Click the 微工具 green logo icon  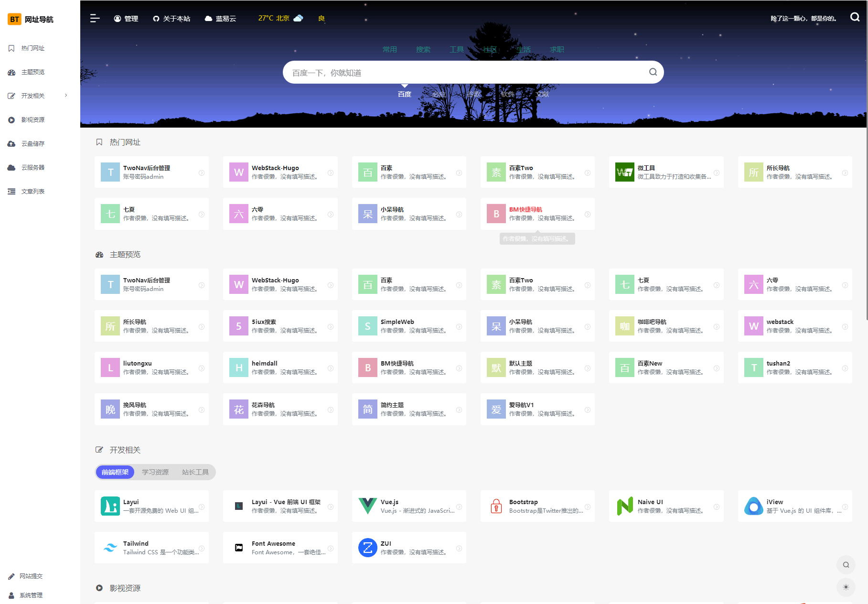pos(624,172)
